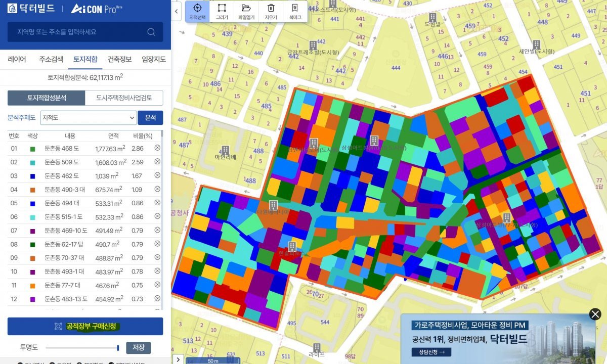Switch to the 건축정보 tab
The image size is (607, 364).
coord(119,59)
